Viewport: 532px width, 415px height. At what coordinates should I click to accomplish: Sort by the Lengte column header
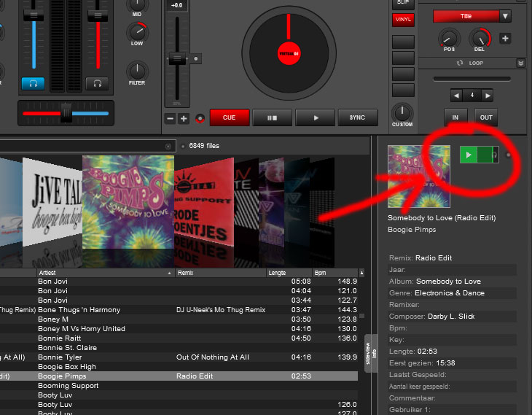(289, 273)
